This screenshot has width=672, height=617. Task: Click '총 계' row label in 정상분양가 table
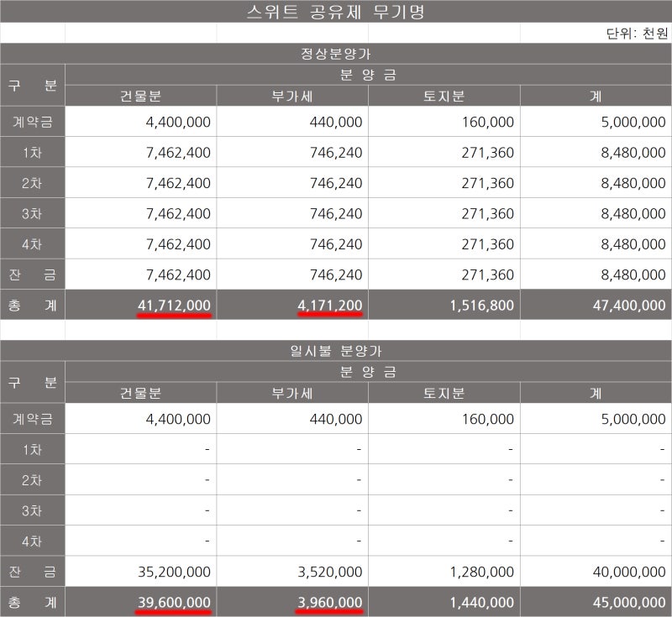(33, 306)
